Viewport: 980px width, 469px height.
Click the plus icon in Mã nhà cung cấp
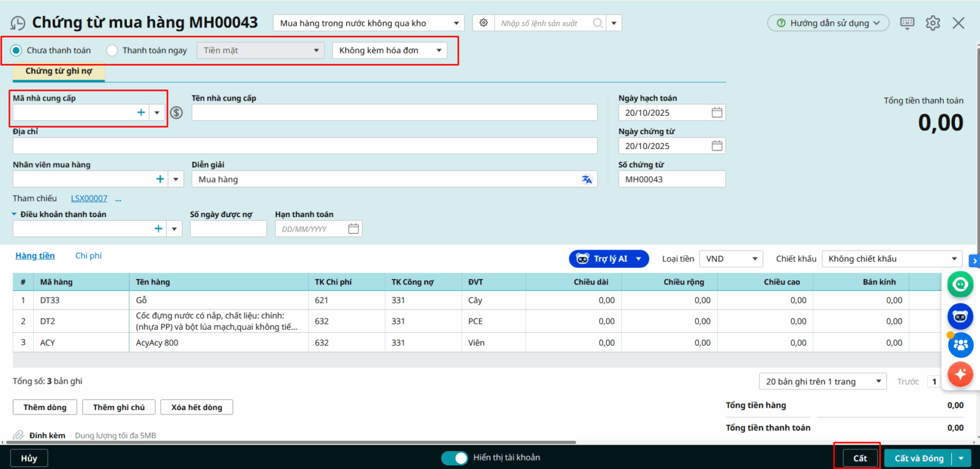coord(141,112)
